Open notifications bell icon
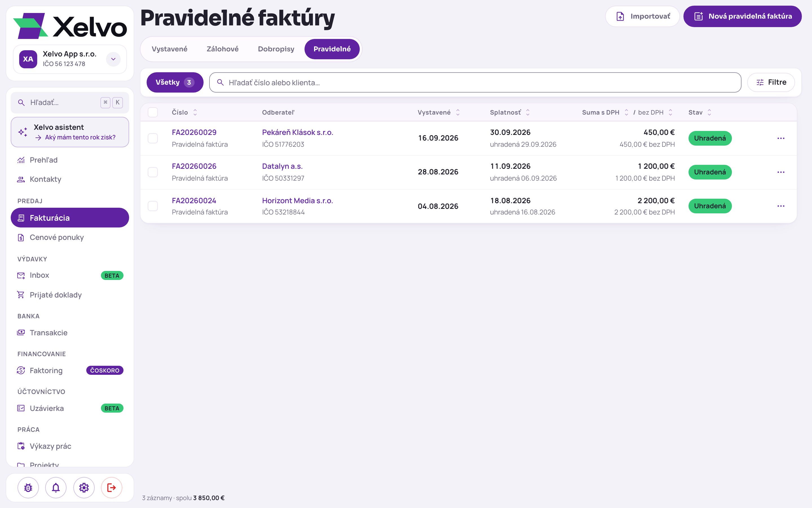The image size is (812, 508). 56,487
